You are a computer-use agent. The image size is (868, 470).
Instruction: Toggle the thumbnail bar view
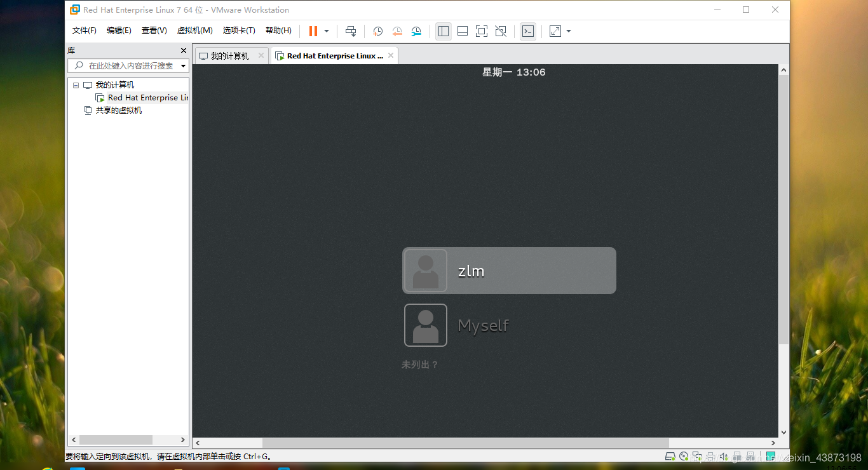click(x=463, y=31)
